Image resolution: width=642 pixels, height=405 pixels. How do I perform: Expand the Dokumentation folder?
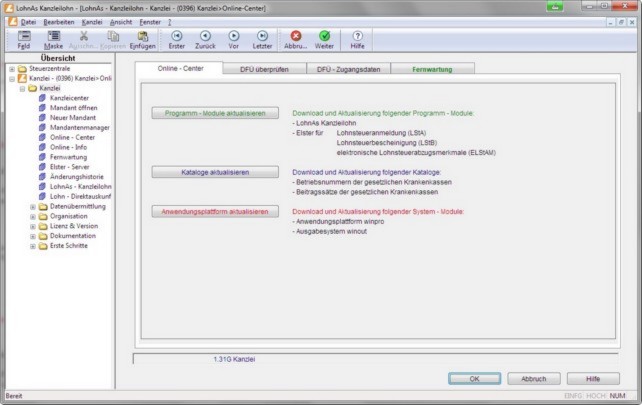[x=32, y=236]
